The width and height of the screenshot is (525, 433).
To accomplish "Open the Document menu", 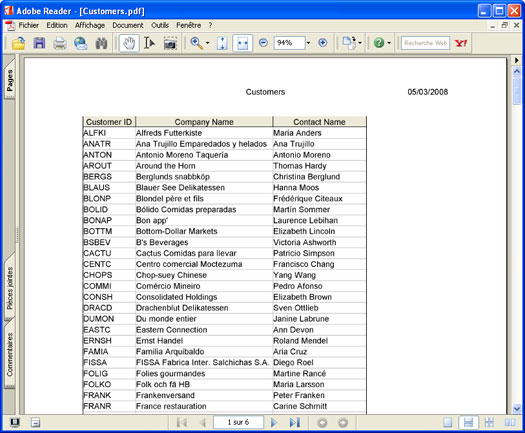I will 128,25.
